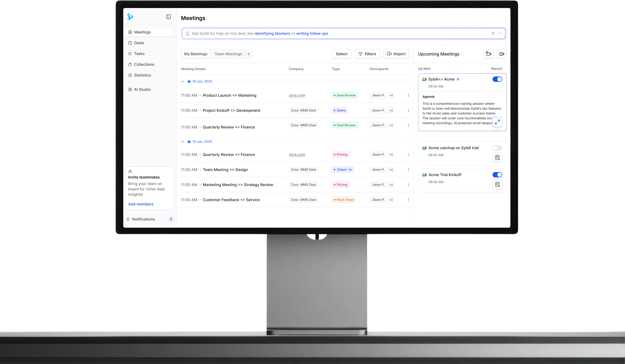Click the Select button
This screenshot has width=625, height=364.
(x=342, y=54)
